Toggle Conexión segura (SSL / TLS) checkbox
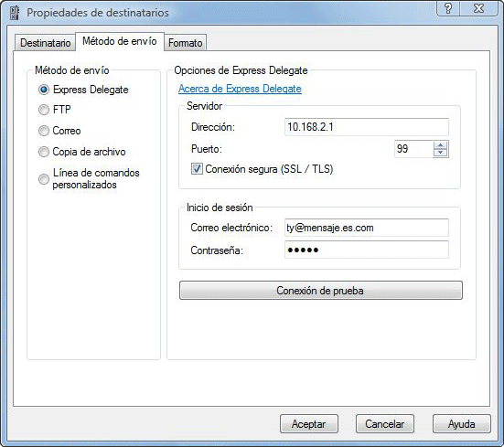Viewport: 504px width, 447px height. click(x=197, y=169)
